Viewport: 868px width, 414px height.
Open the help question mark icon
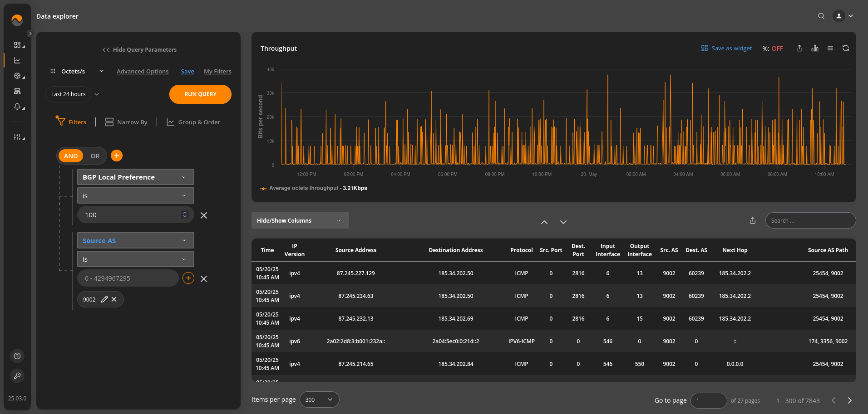tap(17, 356)
